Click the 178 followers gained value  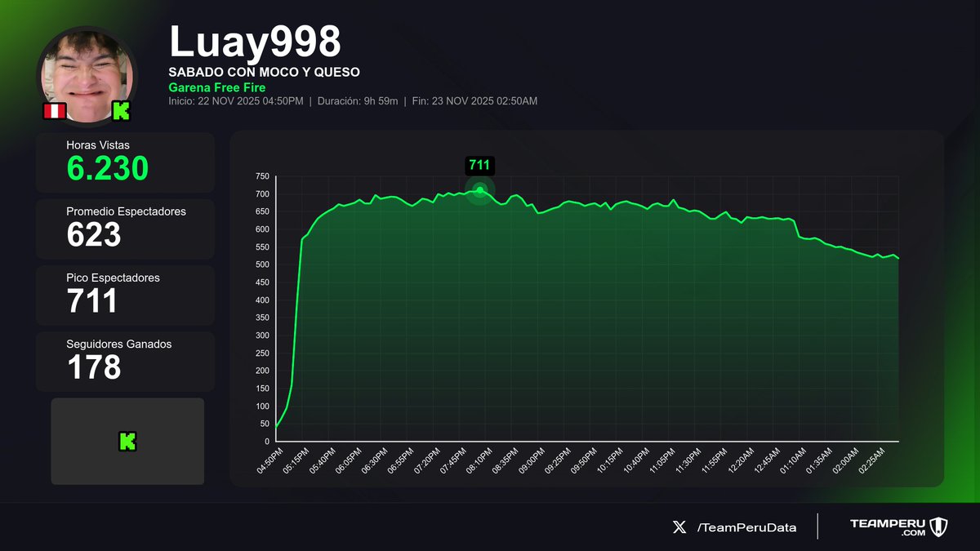(94, 367)
